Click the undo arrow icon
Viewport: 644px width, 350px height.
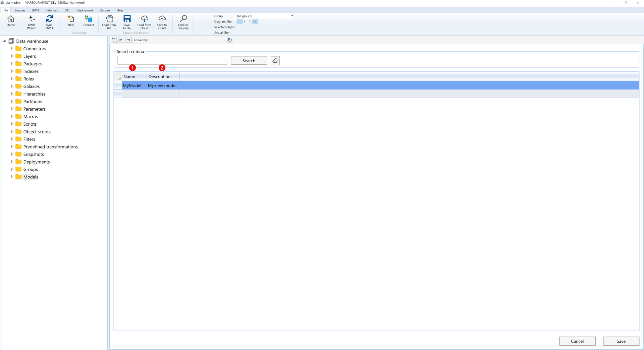[121, 40]
